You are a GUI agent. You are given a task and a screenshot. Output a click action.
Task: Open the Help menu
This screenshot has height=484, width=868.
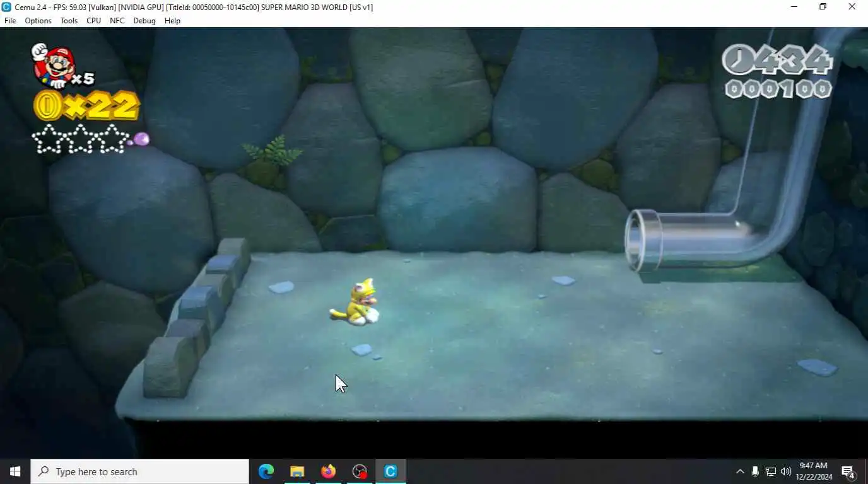(172, 21)
